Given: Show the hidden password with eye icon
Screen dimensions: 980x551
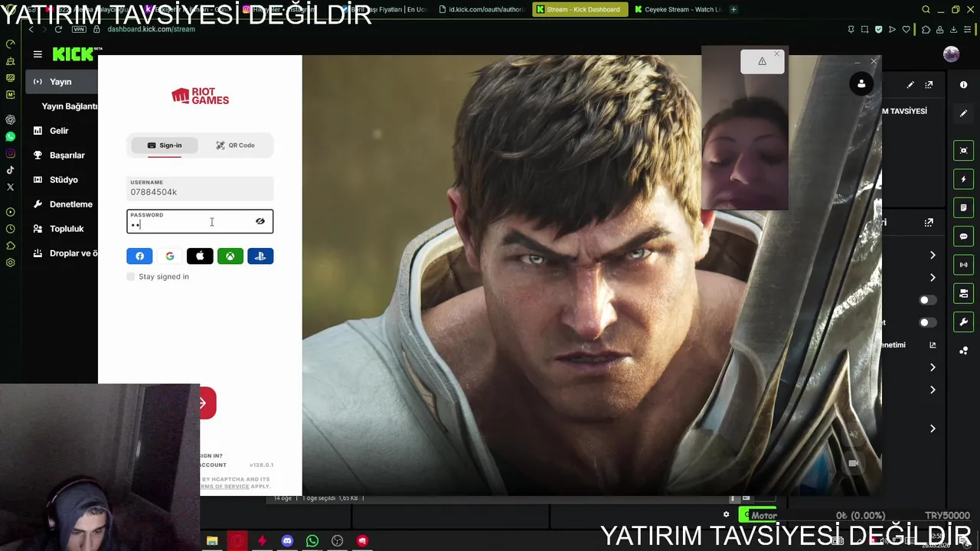Looking at the screenshot, I should point(260,221).
